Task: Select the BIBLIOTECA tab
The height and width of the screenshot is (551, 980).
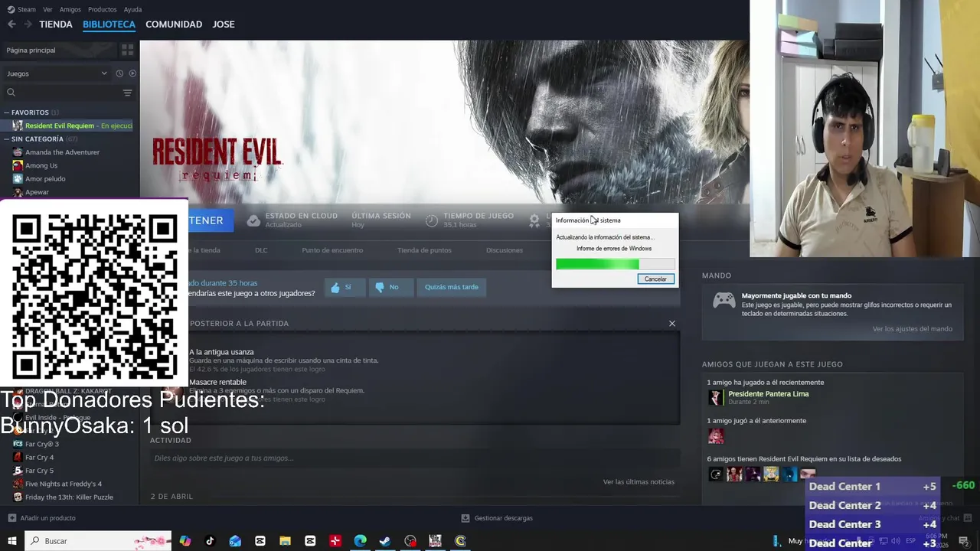Action: (109, 24)
